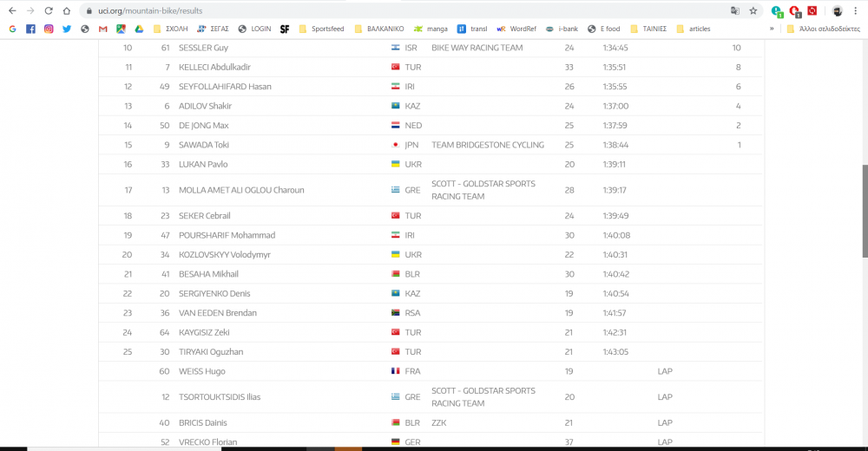Open the Google Translate page icon
This screenshot has height=451, width=868.
click(734, 11)
